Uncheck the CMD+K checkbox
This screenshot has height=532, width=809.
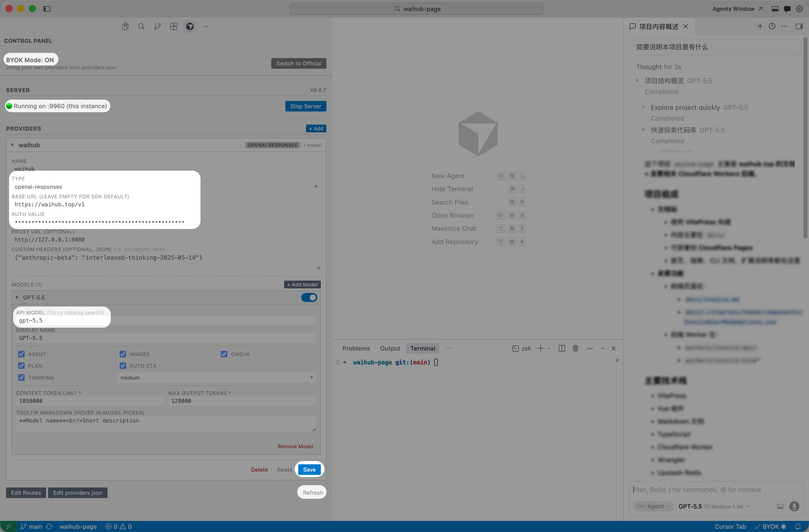click(224, 354)
